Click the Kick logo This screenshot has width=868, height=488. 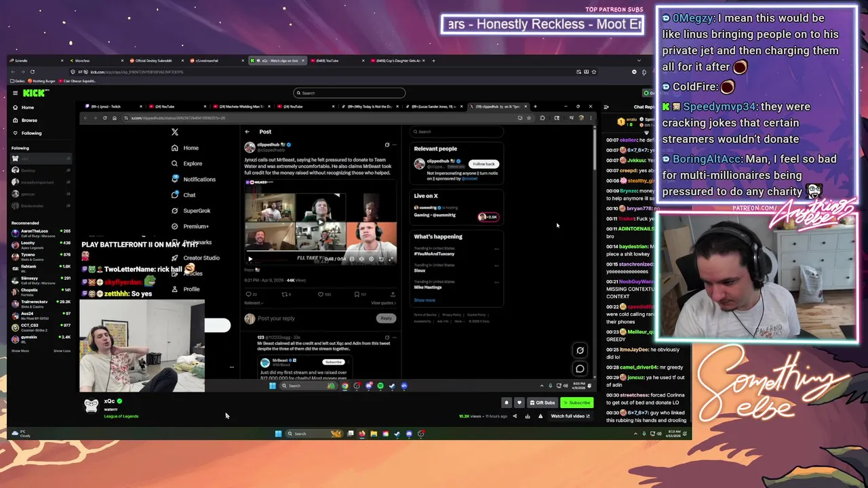(x=35, y=93)
